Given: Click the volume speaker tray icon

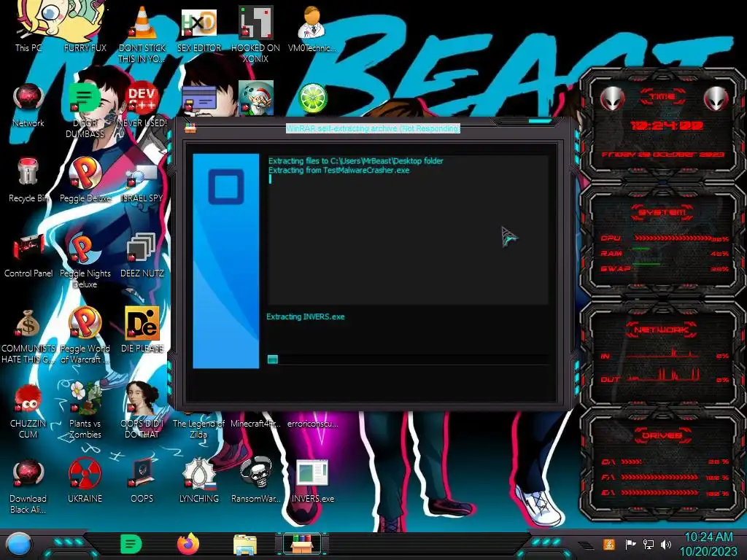Looking at the screenshot, I should [x=666, y=544].
